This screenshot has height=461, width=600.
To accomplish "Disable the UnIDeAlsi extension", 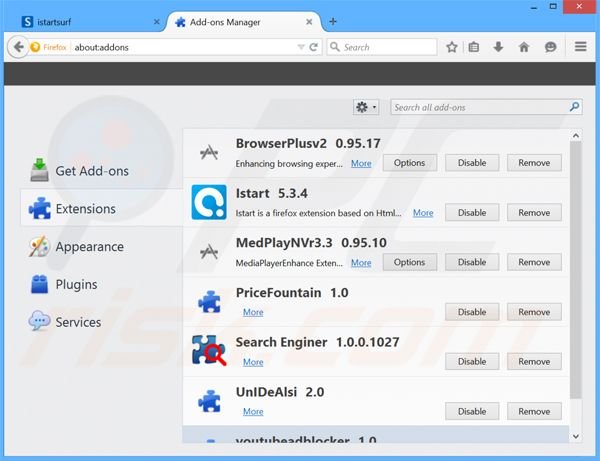I will point(472,411).
